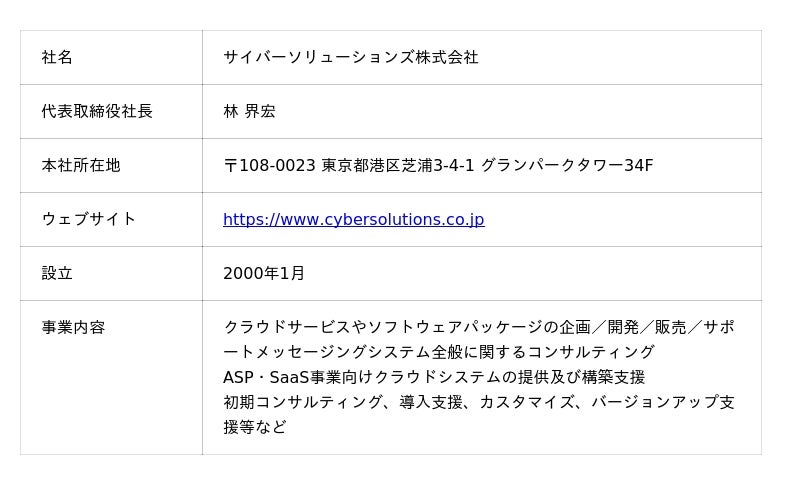Click the 代表取締役社長 label cell
Screen dimensions: 800x485
pos(97,112)
